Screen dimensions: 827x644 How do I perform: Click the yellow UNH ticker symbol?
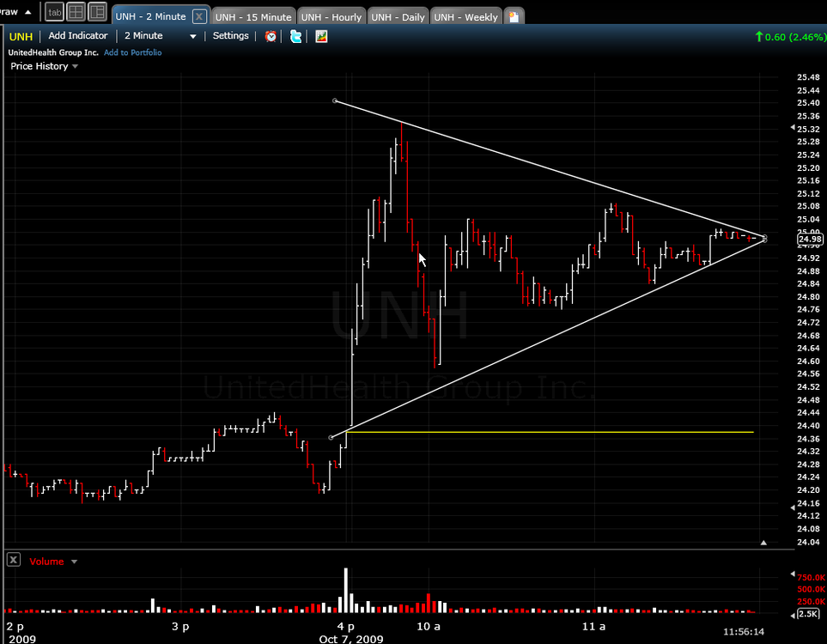(x=21, y=36)
